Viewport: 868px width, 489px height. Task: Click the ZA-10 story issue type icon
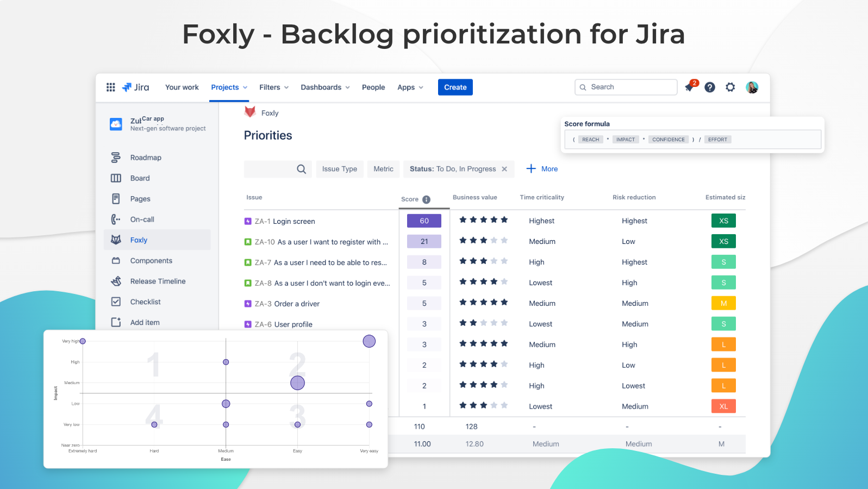[x=248, y=242]
